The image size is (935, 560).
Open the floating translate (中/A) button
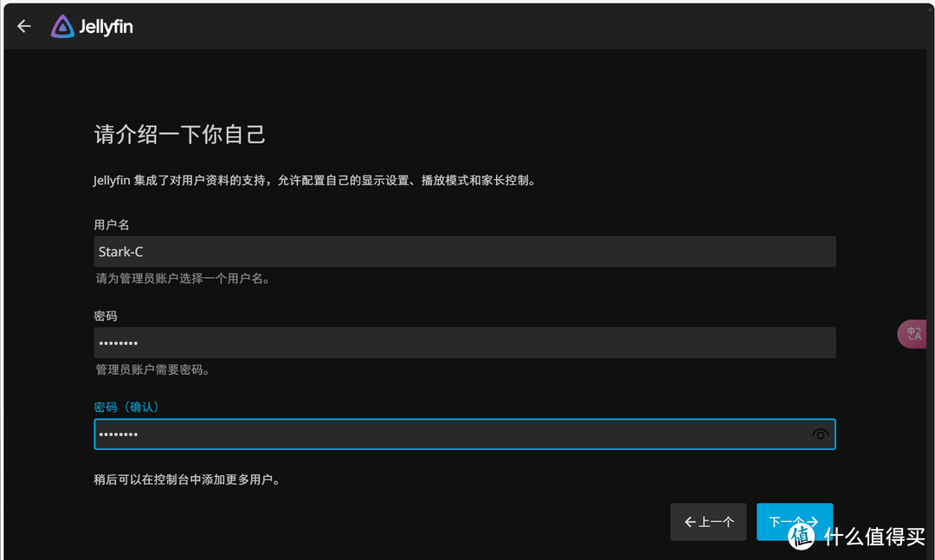click(x=912, y=333)
